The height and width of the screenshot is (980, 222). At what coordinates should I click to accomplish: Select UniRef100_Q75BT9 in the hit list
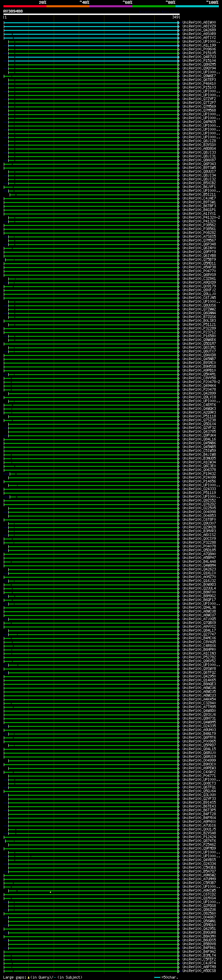pos(199,259)
